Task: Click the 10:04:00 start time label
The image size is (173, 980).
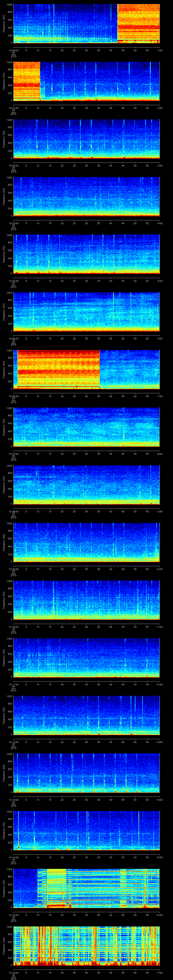Action: (x=13, y=281)
